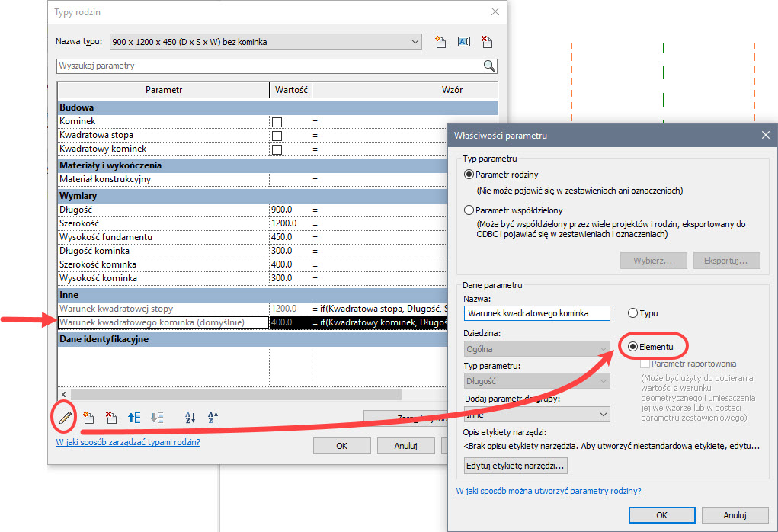Screen dimensions: 778x532
Task: Open the family parameters help link
Action: (549, 491)
